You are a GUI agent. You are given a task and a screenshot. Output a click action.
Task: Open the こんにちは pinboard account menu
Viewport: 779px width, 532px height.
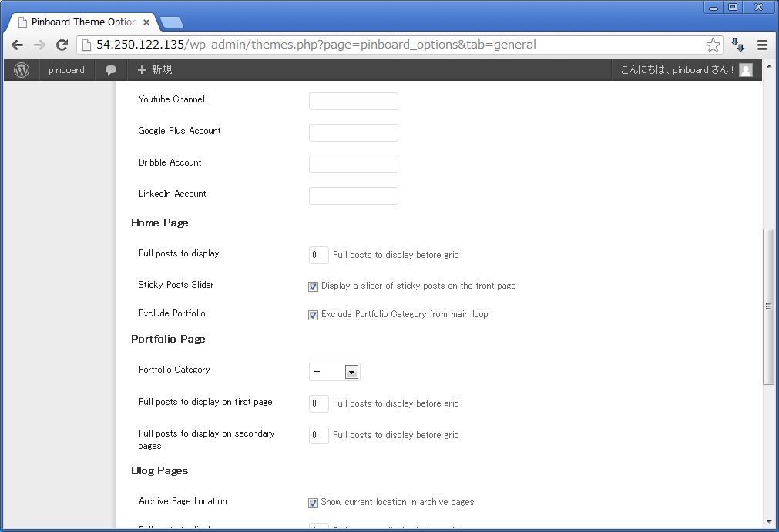tap(687, 70)
